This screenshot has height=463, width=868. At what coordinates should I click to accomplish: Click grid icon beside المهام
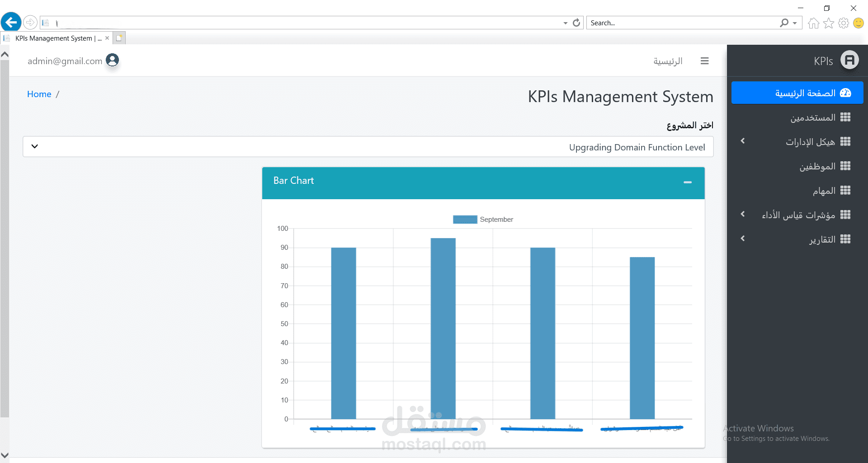(x=845, y=191)
